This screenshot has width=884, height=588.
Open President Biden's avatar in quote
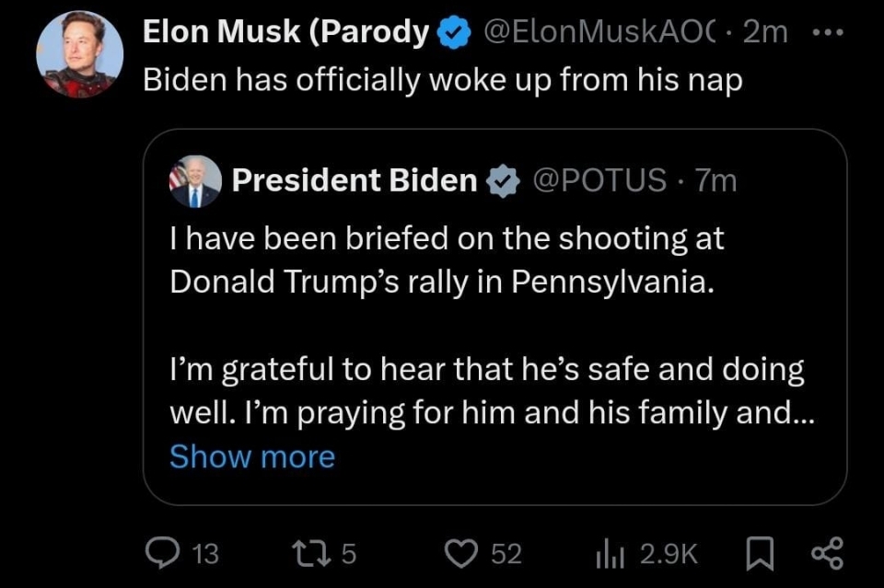195,180
